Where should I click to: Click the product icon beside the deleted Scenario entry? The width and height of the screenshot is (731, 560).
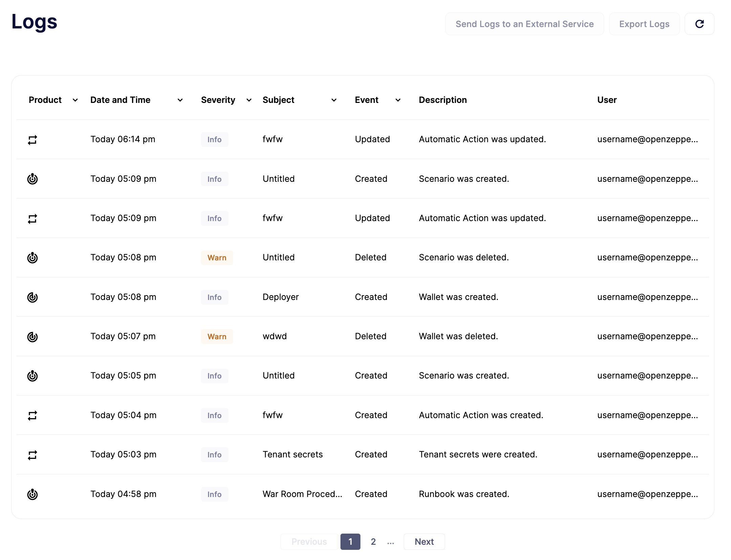coord(32,258)
